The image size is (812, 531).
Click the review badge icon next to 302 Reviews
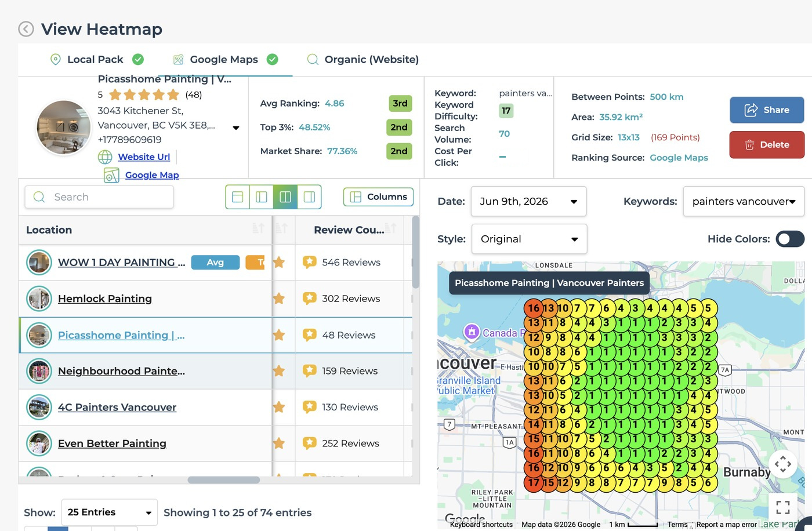coord(310,299)
